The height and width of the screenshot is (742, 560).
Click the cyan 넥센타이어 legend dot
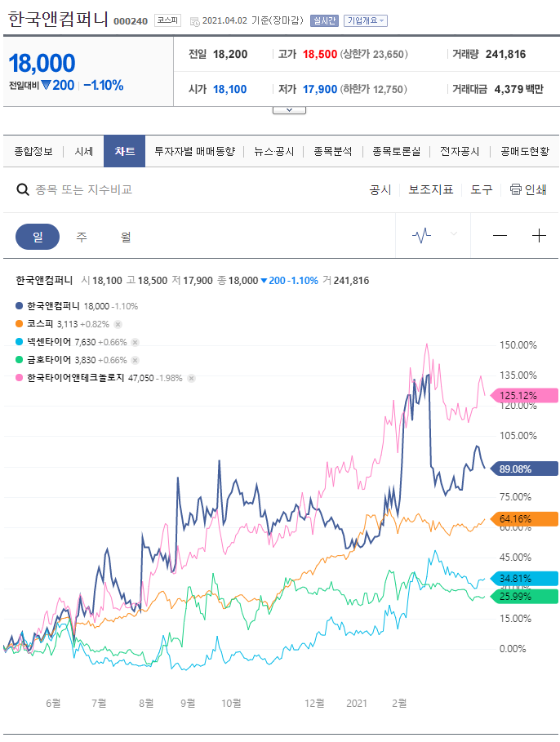tap(20, 342)
